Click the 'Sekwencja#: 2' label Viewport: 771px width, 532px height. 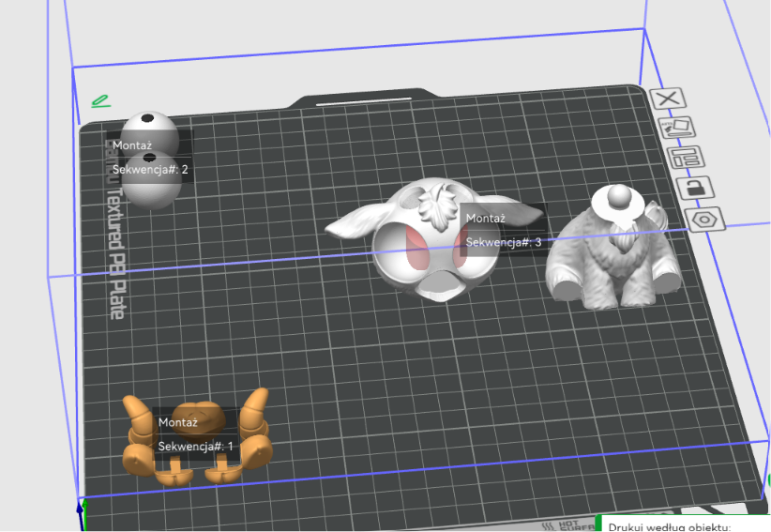coord(150,170)
